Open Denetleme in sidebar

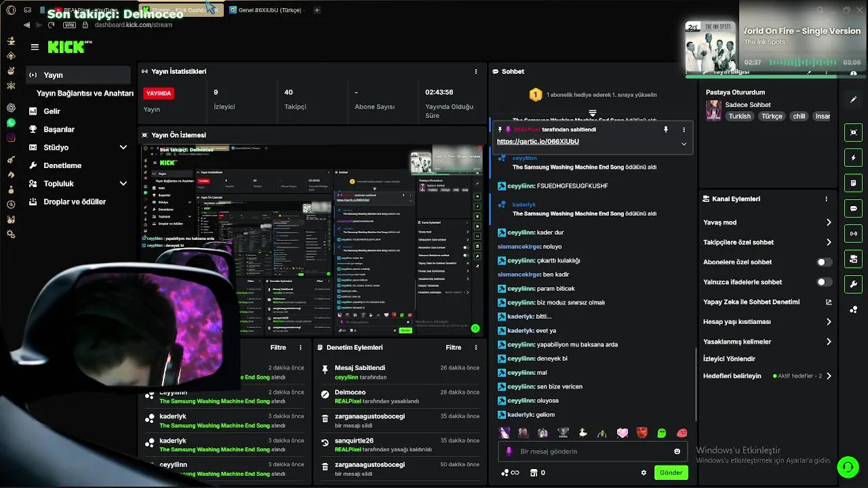pos(62,165)
